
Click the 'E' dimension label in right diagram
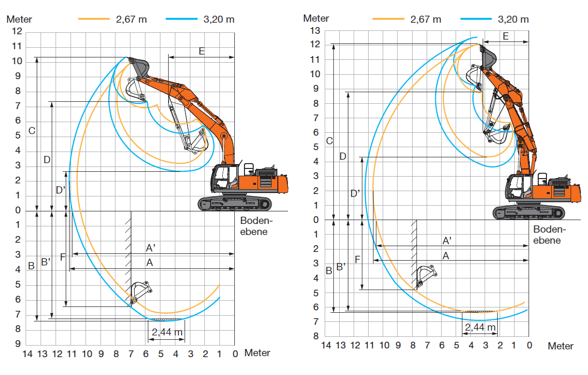(505, 36)
